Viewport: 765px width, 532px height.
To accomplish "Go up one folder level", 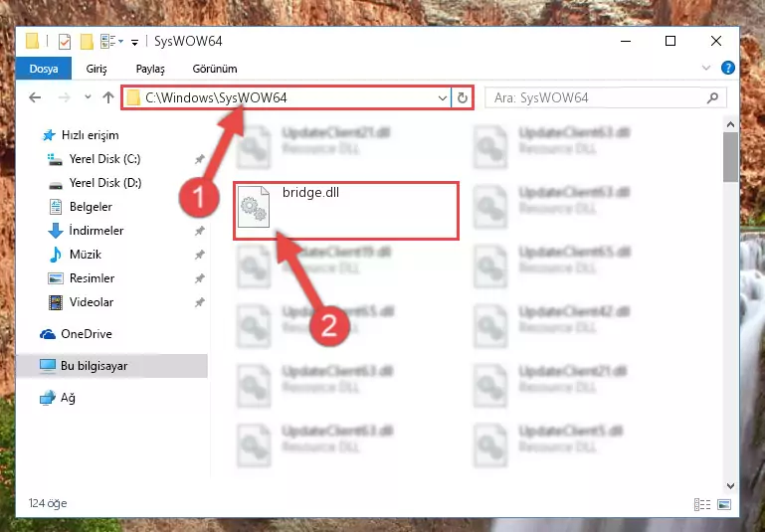I will (x=108, y=97).
